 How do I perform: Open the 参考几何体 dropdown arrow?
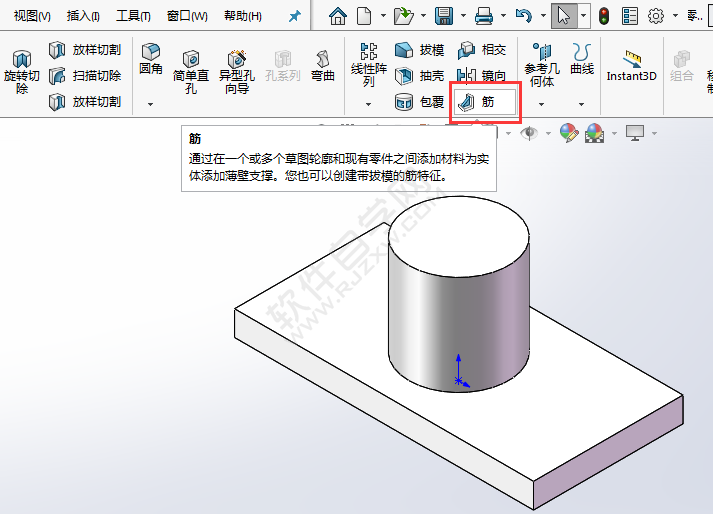tap(541, 104)
